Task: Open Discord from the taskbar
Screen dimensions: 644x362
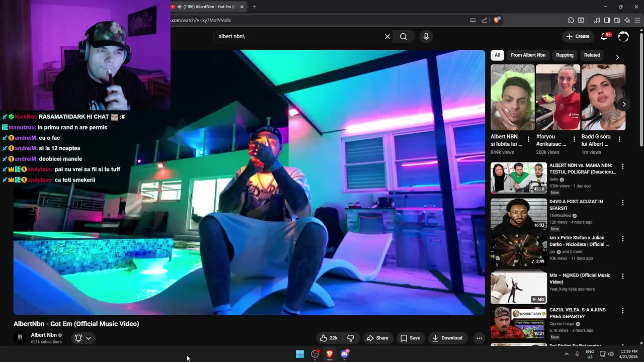Action: [x=345, y=354]
